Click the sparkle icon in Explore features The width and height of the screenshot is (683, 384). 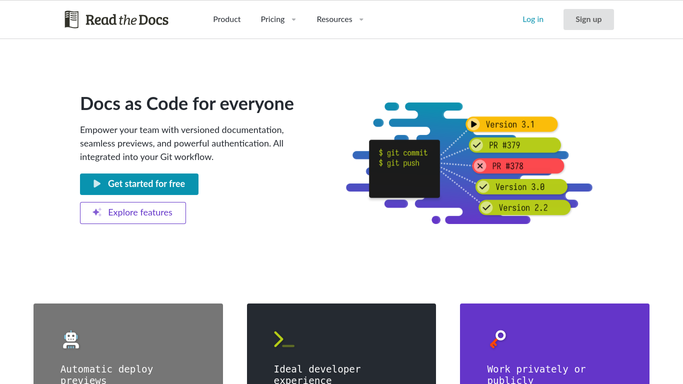point(97,212)
